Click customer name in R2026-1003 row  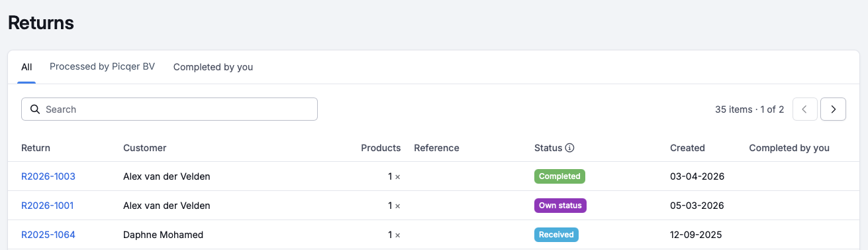[167, 176]
